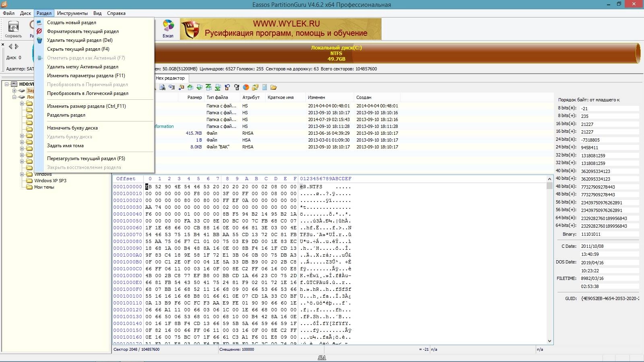Expand the orange 'Зар' partition node
The width and height of the screenshot is (644, 362).
point(14,90)
